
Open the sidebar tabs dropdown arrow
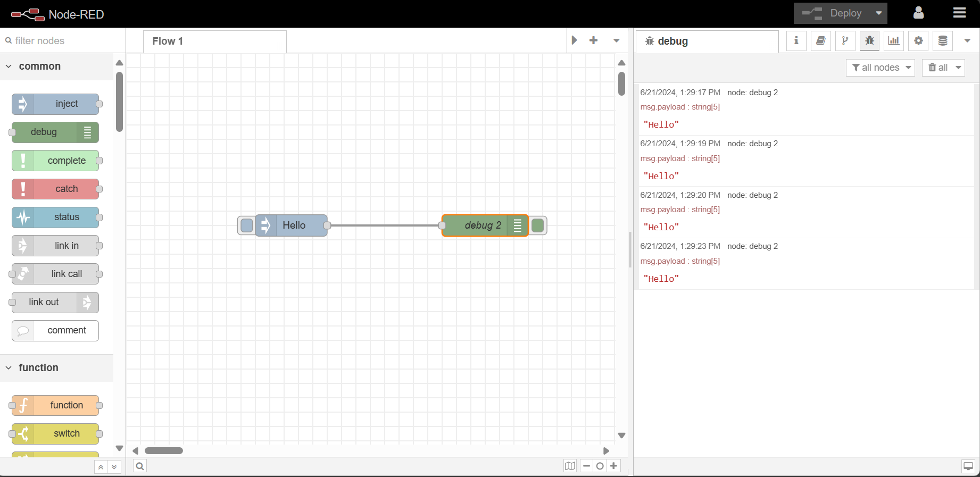967,41
